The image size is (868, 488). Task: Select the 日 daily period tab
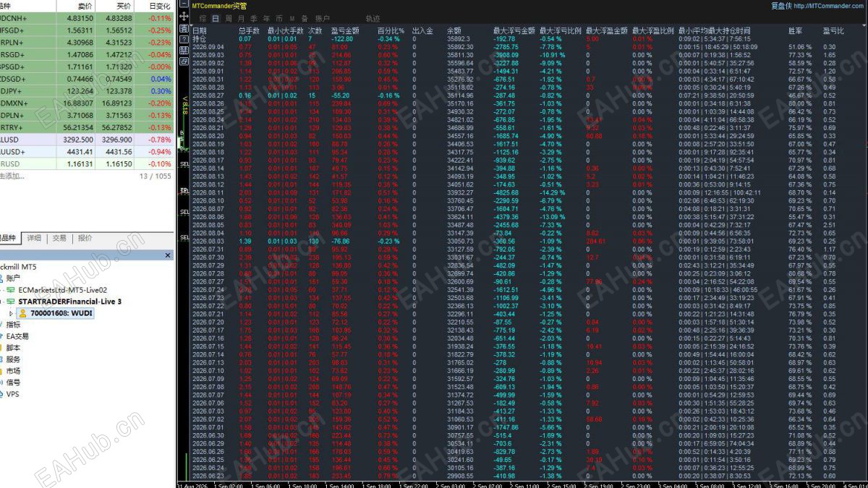click(x=216, y=18)
